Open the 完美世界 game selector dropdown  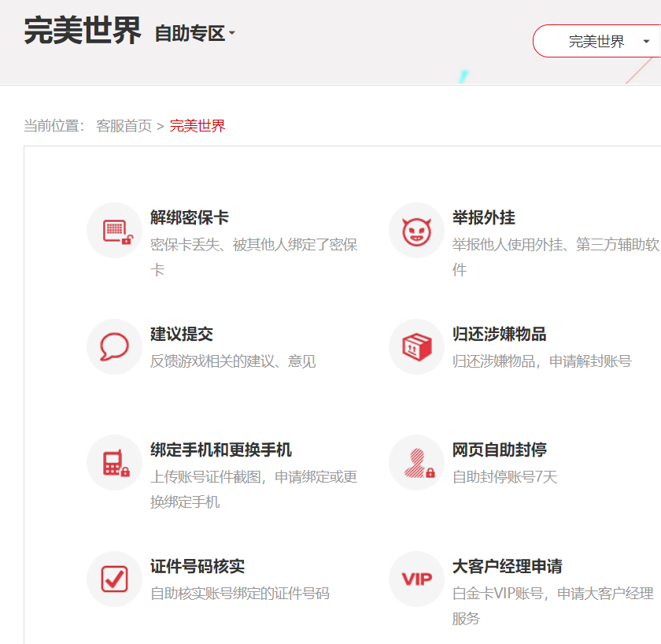[596, 41]
